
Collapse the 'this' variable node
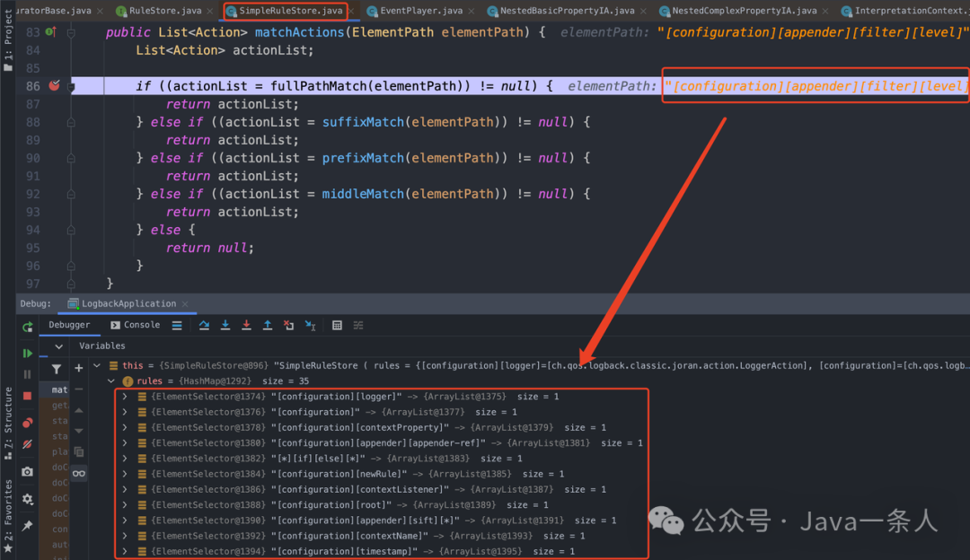[x=97, y=366]
